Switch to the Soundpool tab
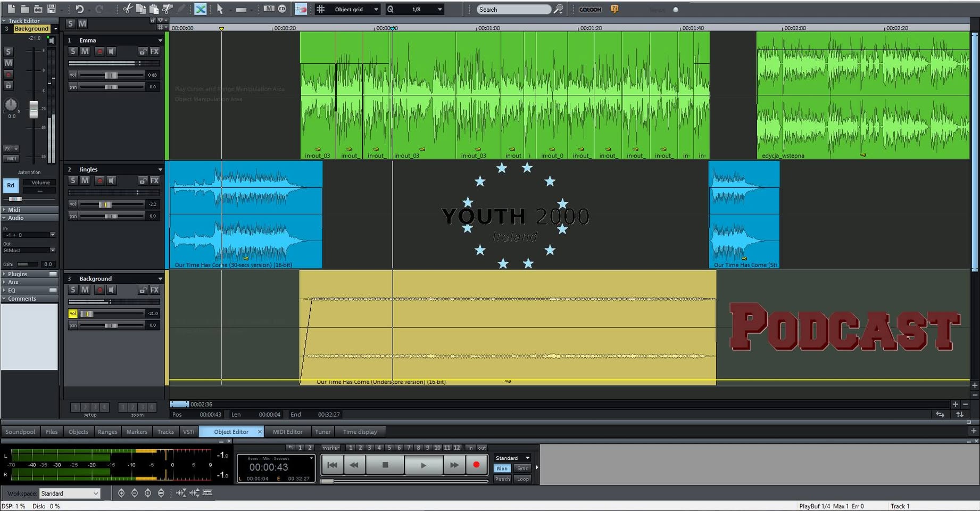 20,432
